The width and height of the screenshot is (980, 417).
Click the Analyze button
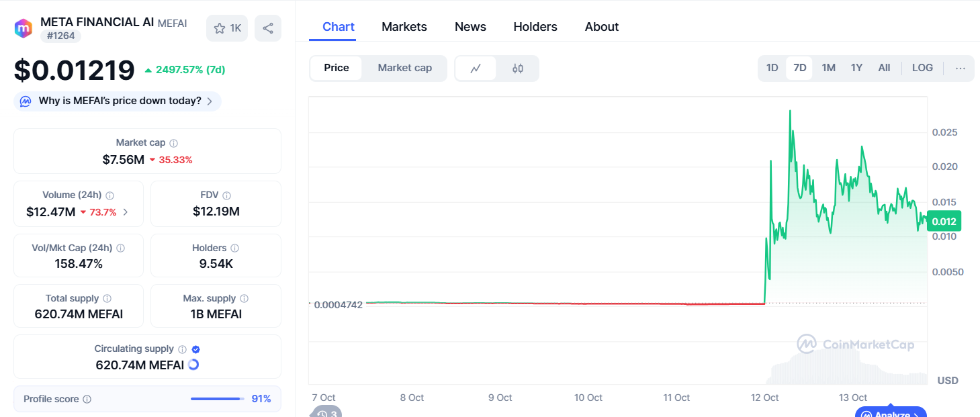(891, 413)
